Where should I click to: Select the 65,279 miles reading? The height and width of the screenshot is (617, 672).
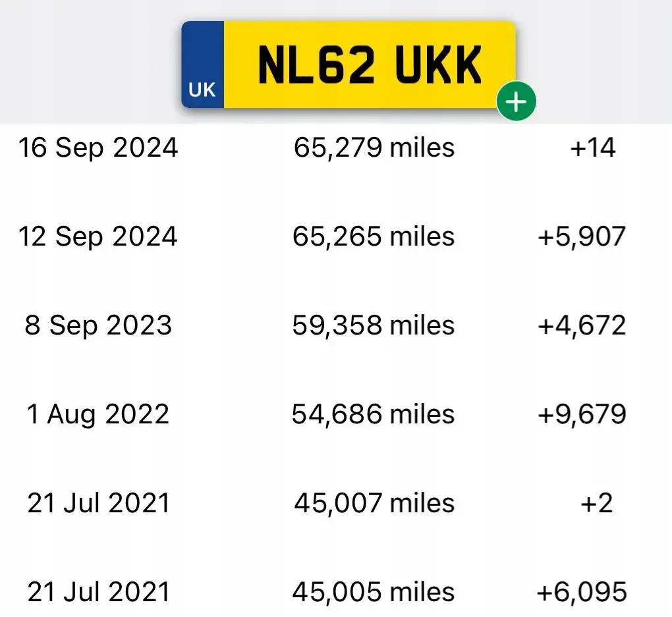pyautogui.click(x=374, y=148)
